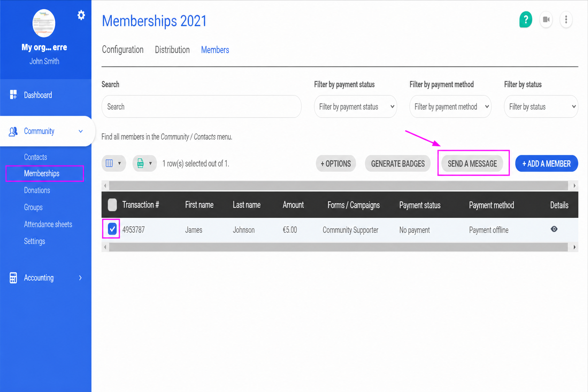Open the video camera tutorial icon
This screenshot has height=392, width=588.
[546, 19]
